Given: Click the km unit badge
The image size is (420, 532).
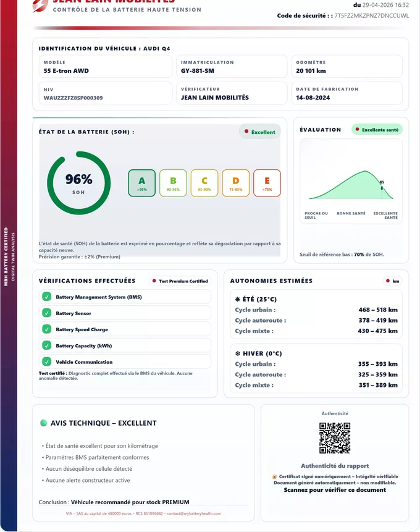Looking at the screenshot, I should coord(393,281).
